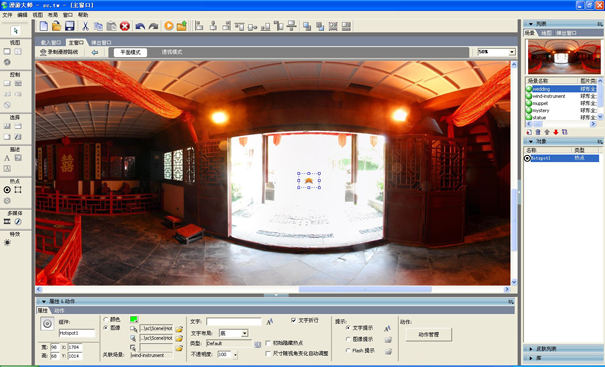605x367 pixels.
Task: Toggle the 文字折行 checkbox
Action: (294, 320)
